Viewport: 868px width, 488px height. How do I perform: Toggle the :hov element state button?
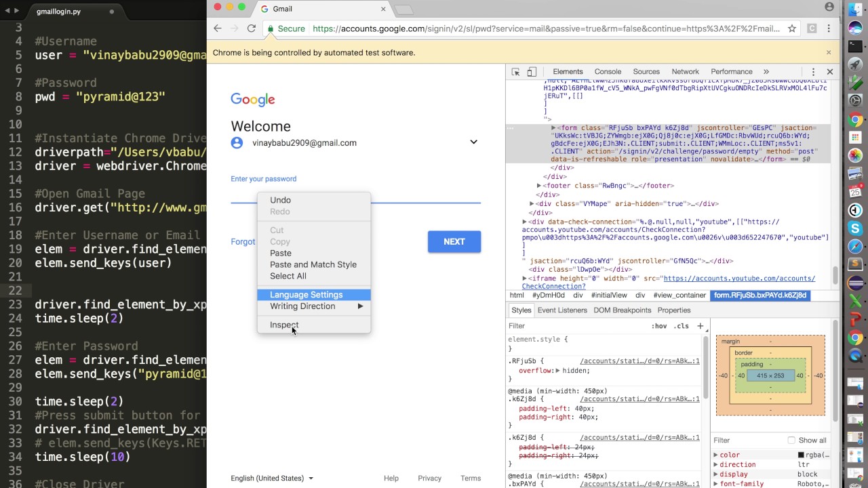[659, 326]
